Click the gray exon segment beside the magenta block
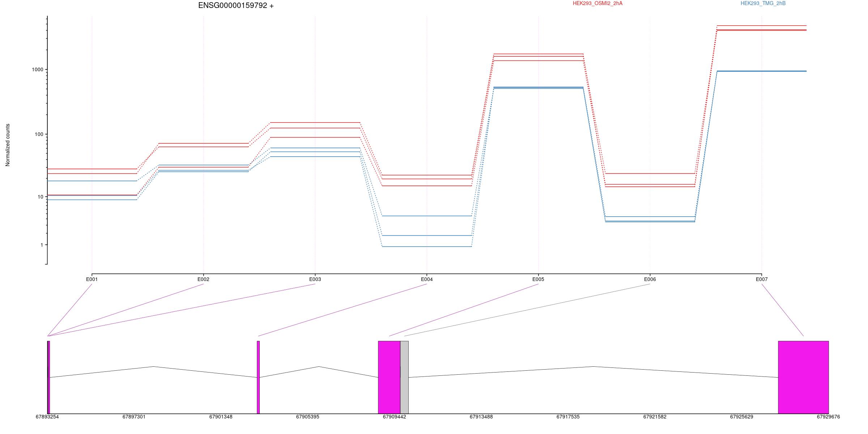 pos(404,377)
